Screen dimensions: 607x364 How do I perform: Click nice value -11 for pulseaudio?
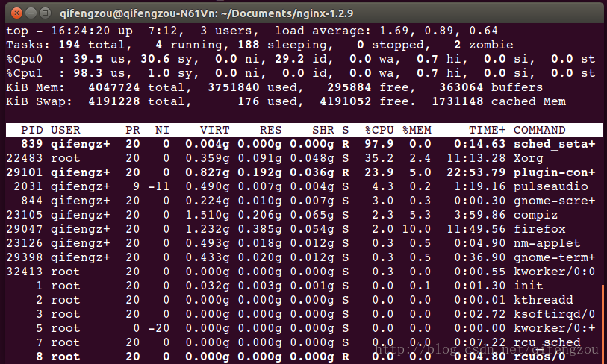tap(159, 186)
